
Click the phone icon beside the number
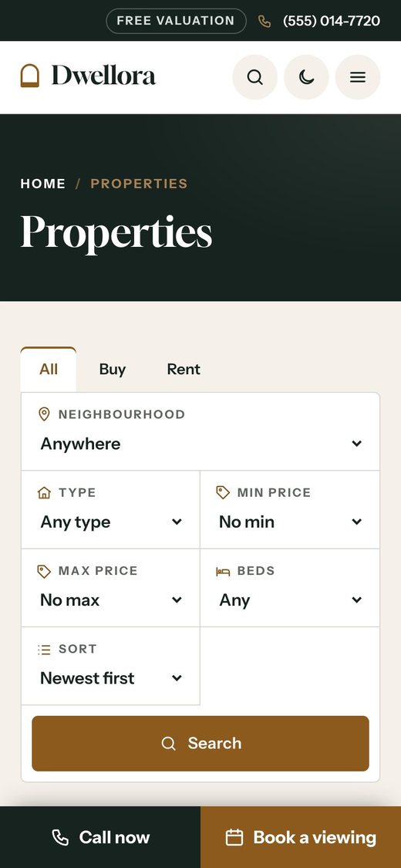click(265, 21)
